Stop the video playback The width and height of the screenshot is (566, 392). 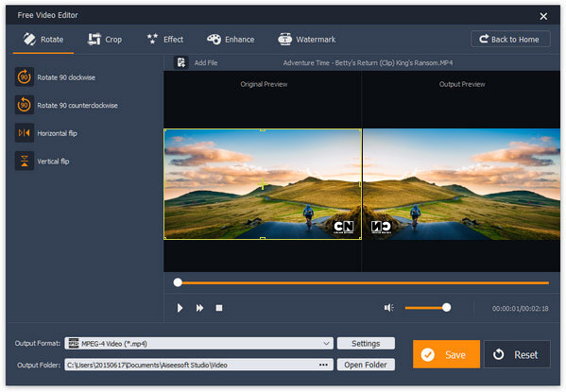click(x=219, y=308)
